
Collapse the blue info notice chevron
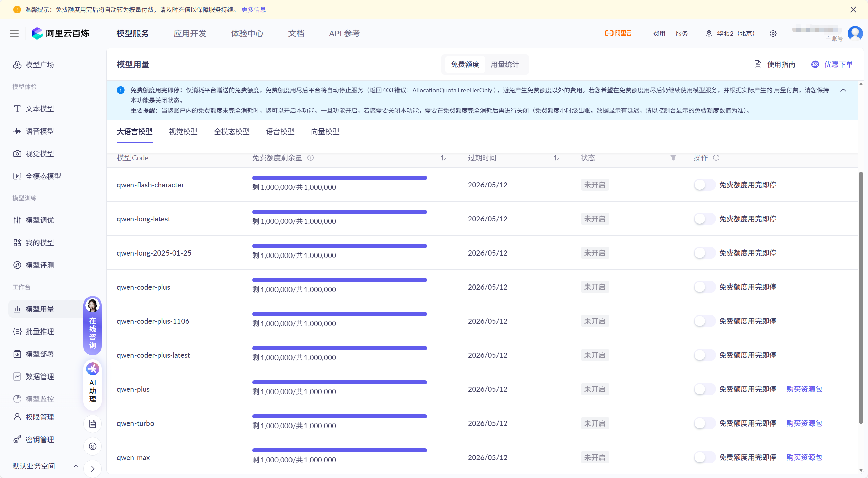(x=843, y=90)
